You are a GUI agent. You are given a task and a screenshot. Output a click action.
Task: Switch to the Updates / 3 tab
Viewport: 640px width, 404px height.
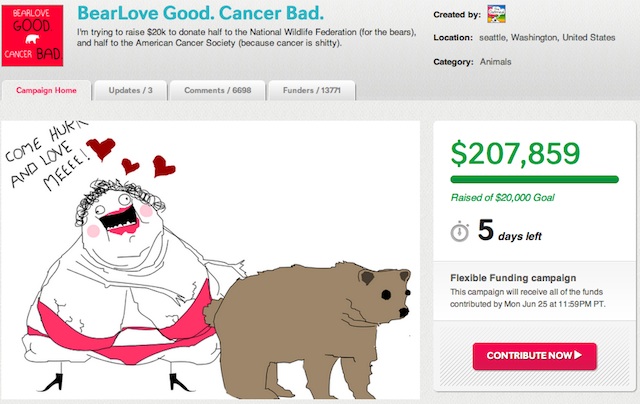tap(131, 90)
